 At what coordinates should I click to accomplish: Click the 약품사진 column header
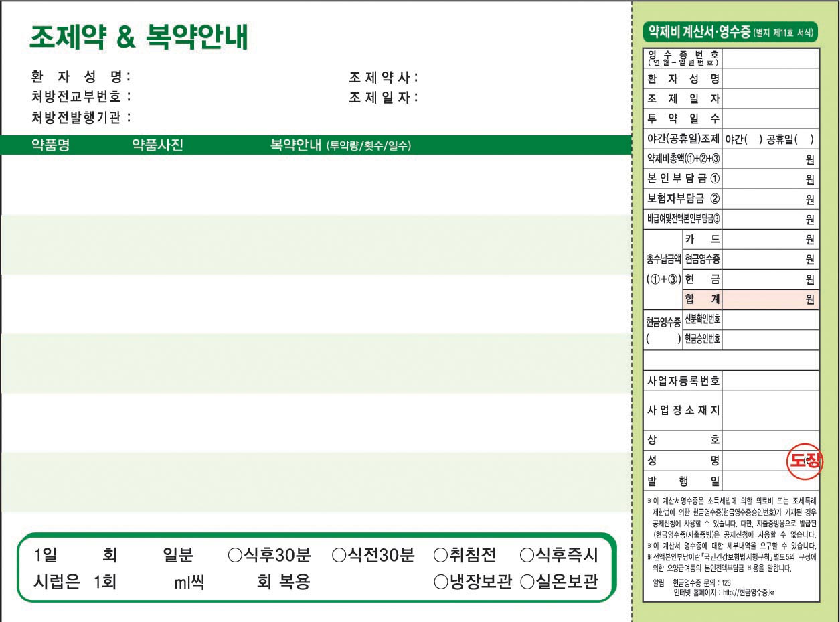(x=157, y=145)
